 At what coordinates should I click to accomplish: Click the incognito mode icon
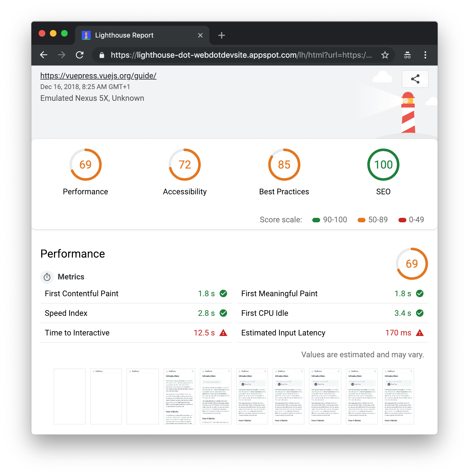click(x=407, y=55)
